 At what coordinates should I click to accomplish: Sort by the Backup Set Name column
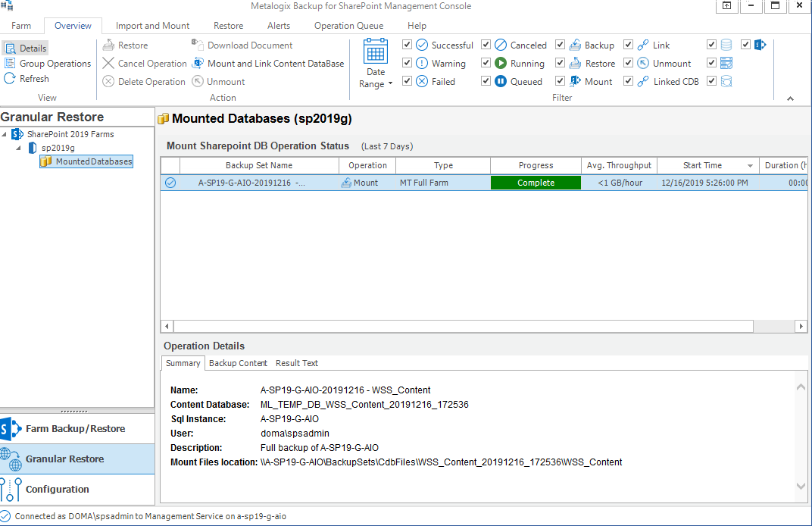[259, 165]
